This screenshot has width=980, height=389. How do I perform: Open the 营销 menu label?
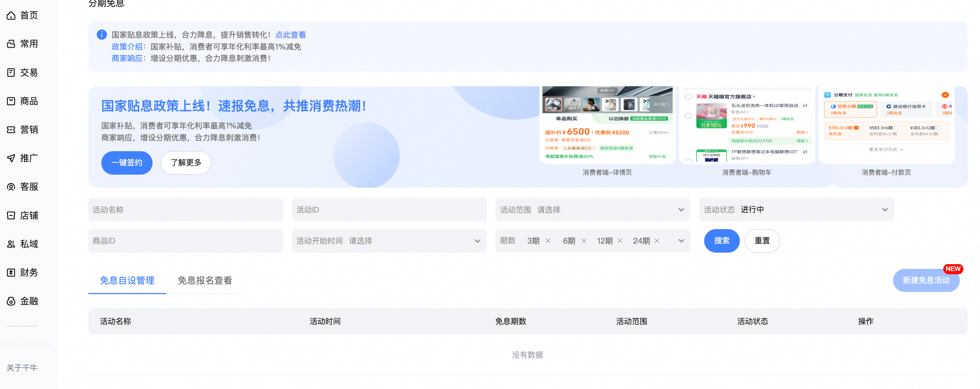point(29,130)
